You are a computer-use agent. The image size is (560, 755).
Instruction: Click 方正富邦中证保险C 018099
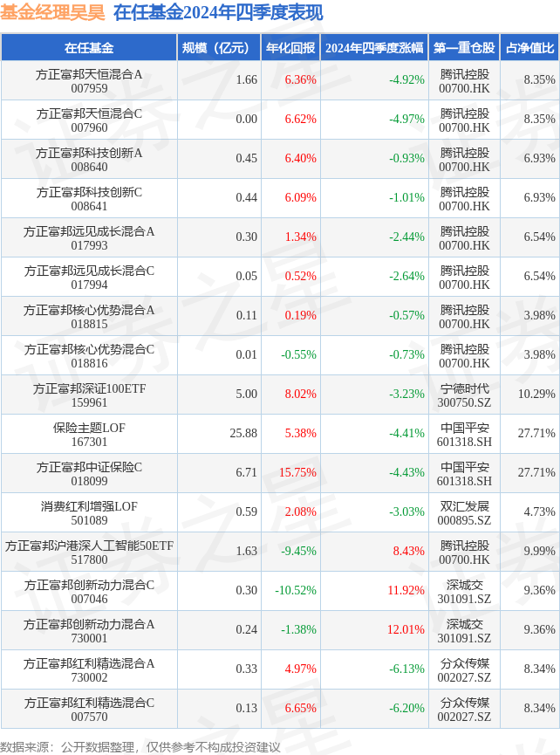coord(89,474)
